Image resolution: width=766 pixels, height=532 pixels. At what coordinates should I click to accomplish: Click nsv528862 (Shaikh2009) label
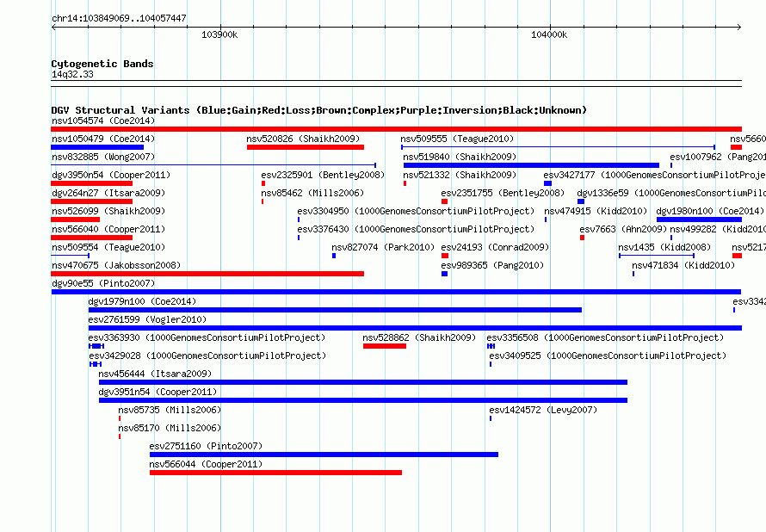[x=419, y=337]
